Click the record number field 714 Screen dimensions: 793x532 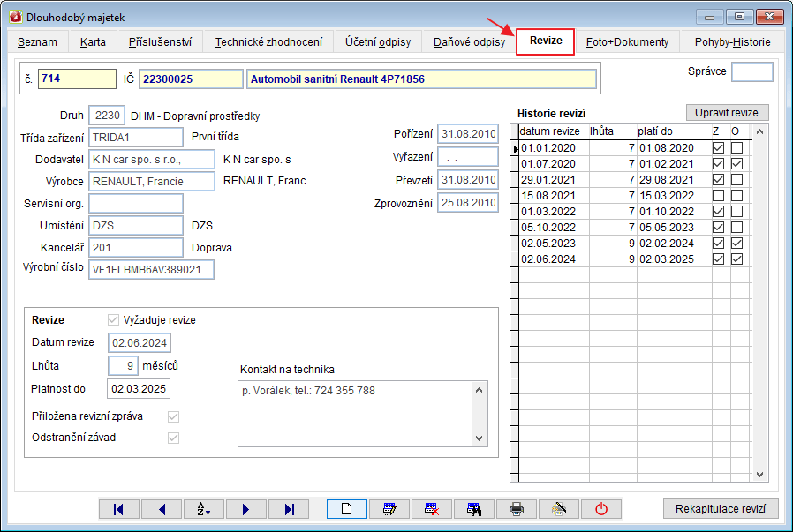coord(77,79)
